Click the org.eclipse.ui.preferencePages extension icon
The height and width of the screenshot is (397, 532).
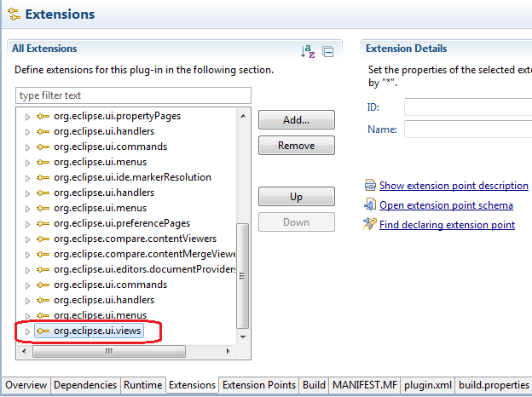click(x=43, y=223)
